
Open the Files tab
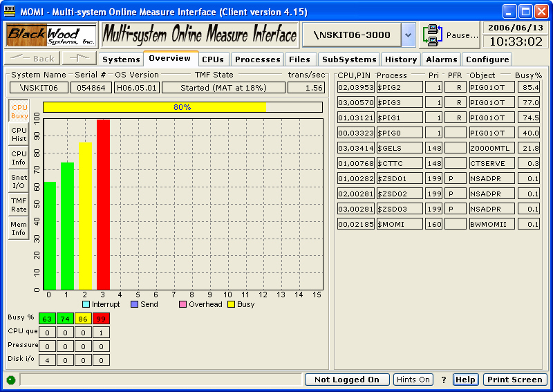[x=299, y=59]
